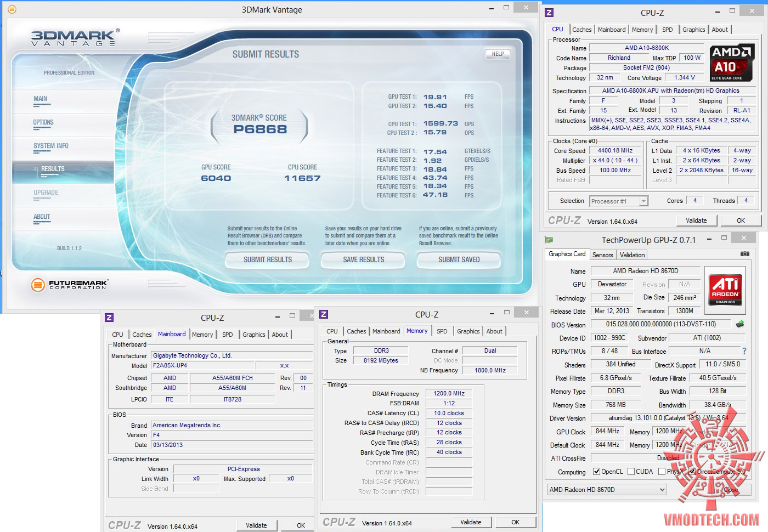This screenshot has height=532, width=768.
Task: Click the GPU-Z Name field AMD Radeon HD 8670D
Action: (646, 271)
